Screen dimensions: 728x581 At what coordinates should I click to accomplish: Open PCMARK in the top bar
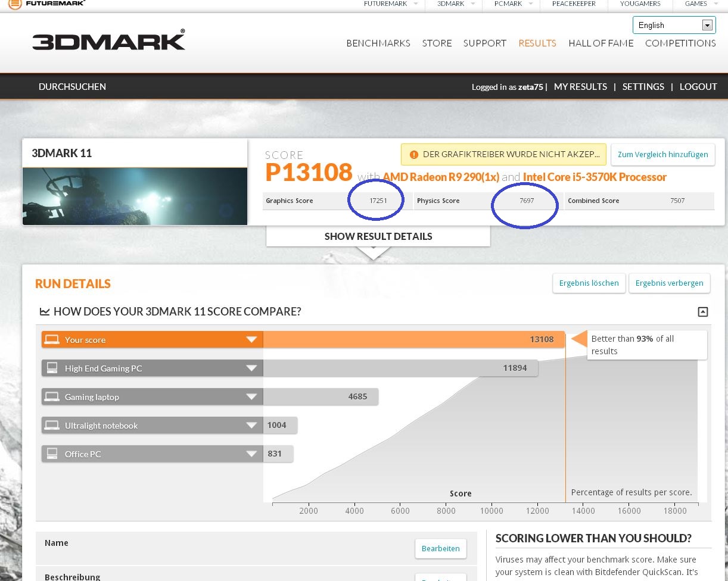coord(508,4)
